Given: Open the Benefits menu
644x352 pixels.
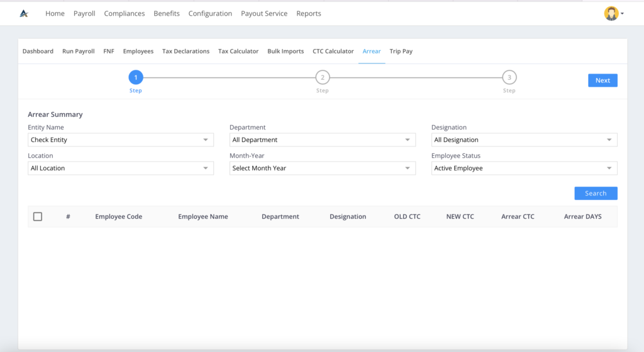Looking at the screenshot, I should click(167, 14).
